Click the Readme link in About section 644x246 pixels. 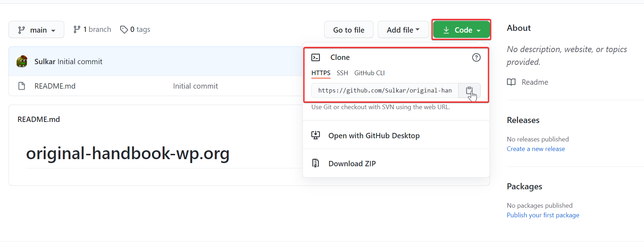point(535,82)
